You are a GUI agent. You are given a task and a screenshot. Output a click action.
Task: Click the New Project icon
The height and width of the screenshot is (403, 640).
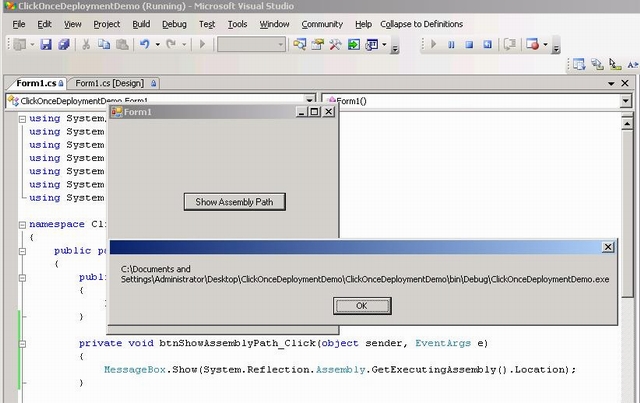click(x=19, y=44)
